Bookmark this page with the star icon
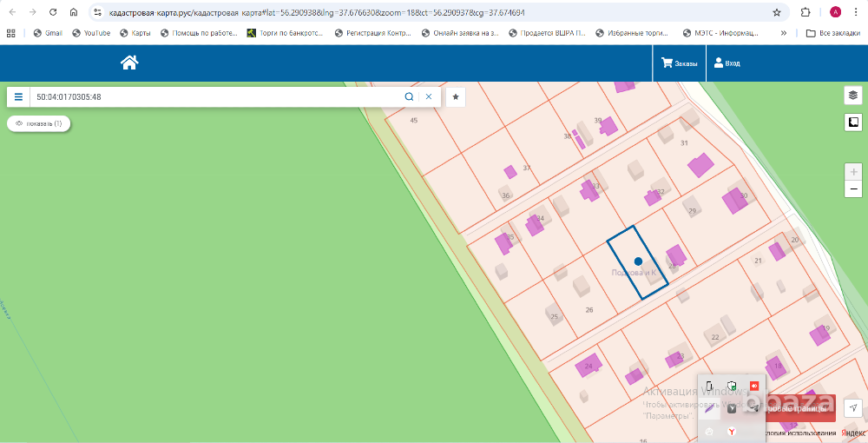 (x=776, y=13)
